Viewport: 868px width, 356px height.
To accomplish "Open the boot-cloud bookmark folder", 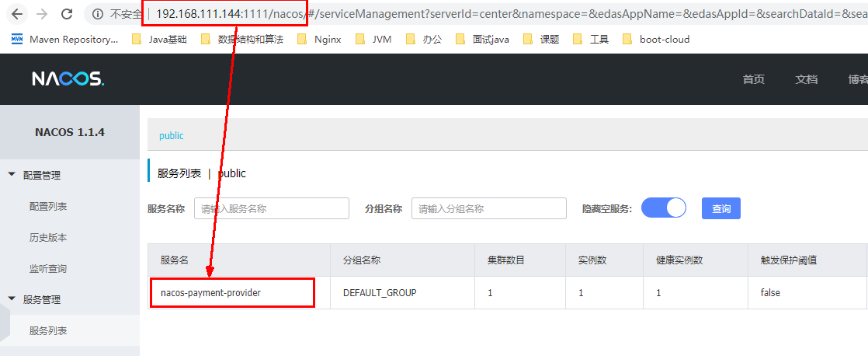I will 656,40.
